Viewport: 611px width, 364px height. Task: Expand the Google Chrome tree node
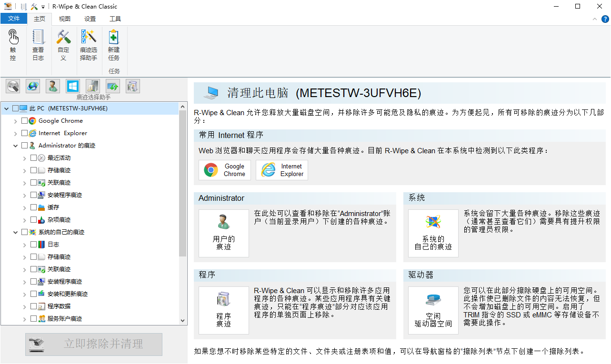[16, 121]
